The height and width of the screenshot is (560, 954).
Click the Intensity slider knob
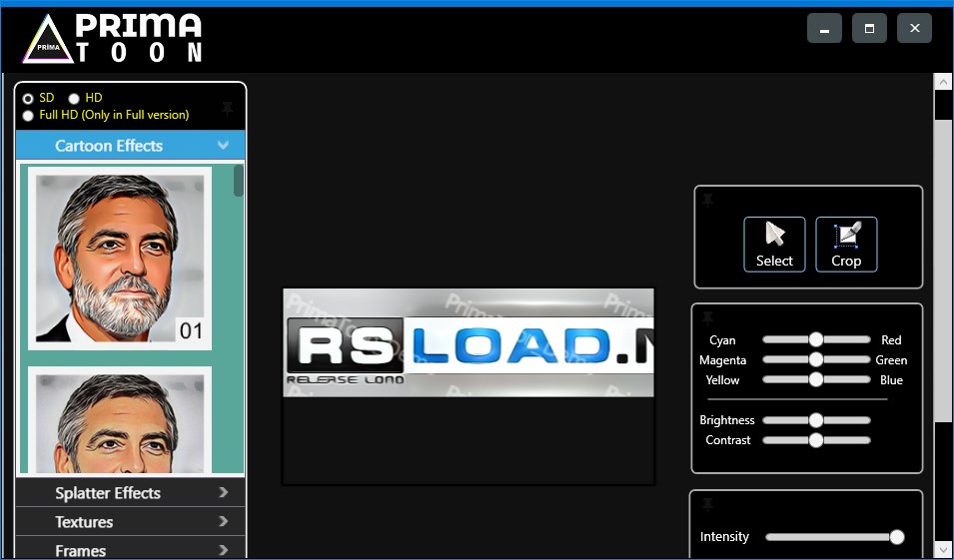click(x=896, y=537)
